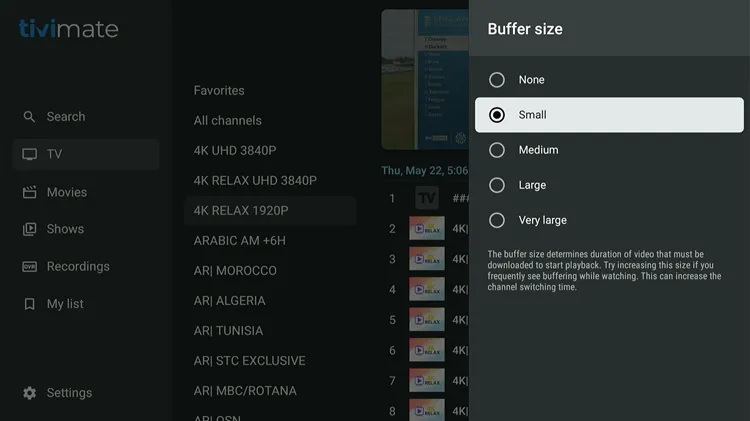Click the My list bookmark icon
This screenshot has width=750, height=421.
(29, 304)
